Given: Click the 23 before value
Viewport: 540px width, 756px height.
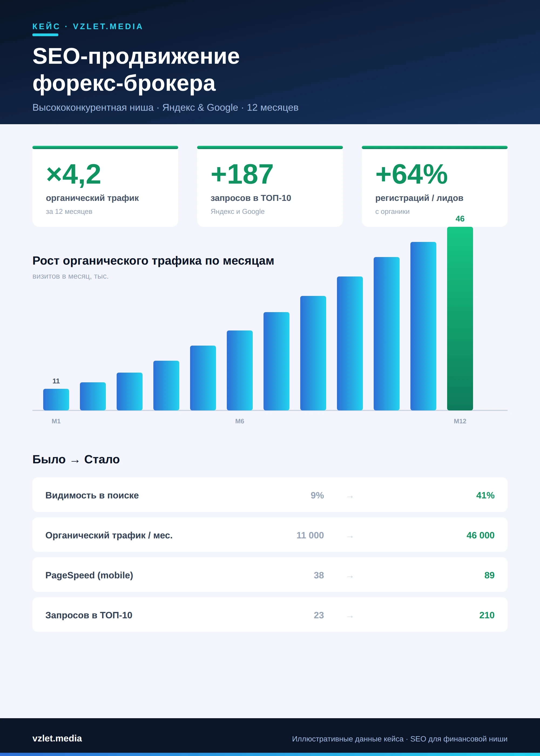Looking at the screenshot, I should (319, 615).
